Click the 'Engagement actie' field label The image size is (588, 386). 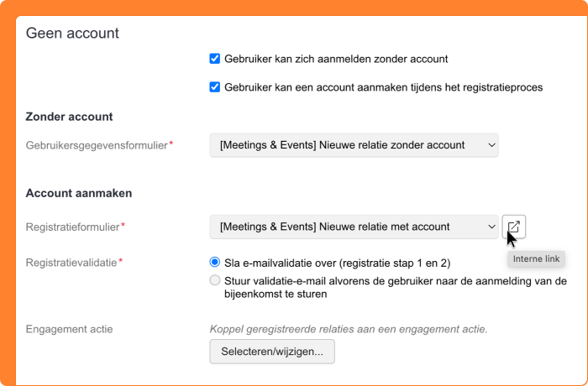coord(70,329)
